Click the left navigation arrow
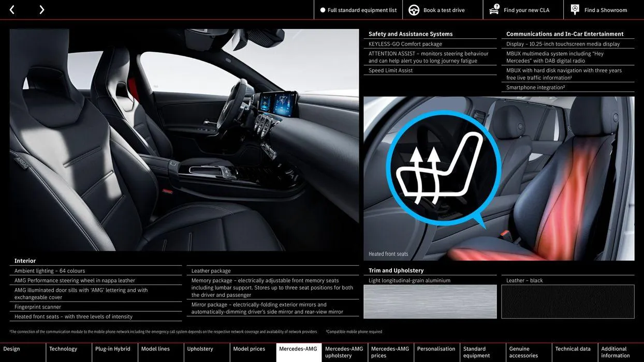Image resolution: width=644 pixels, height=362 pixels. [x=11, y=9]
